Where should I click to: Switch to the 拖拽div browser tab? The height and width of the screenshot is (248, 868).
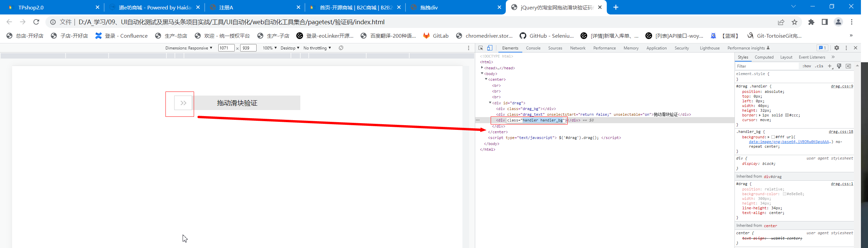click(456, 7)
